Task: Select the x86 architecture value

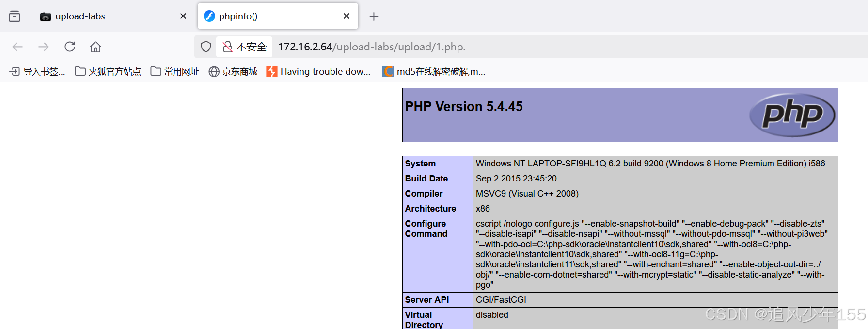Action: coord(483,209)
